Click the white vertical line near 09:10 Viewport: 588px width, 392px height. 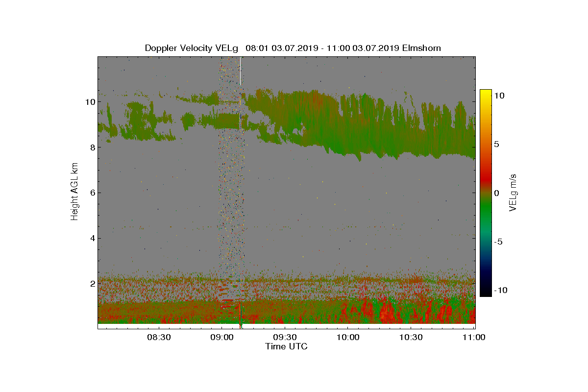point(241,71)
